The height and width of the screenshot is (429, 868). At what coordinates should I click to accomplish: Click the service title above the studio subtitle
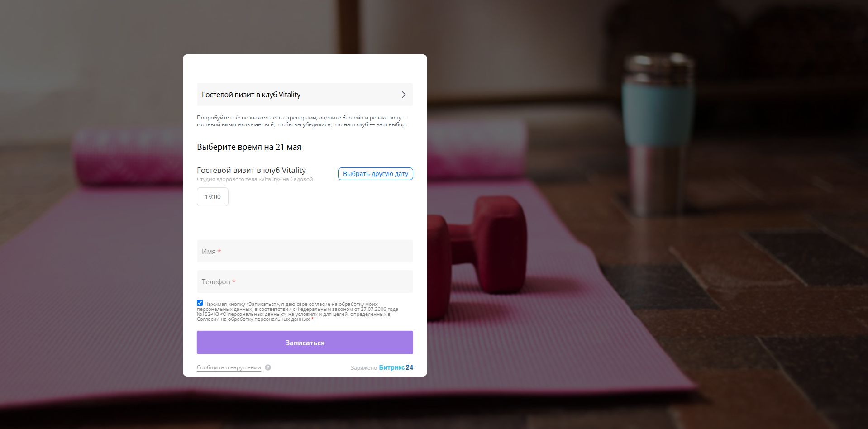point(251,170)
